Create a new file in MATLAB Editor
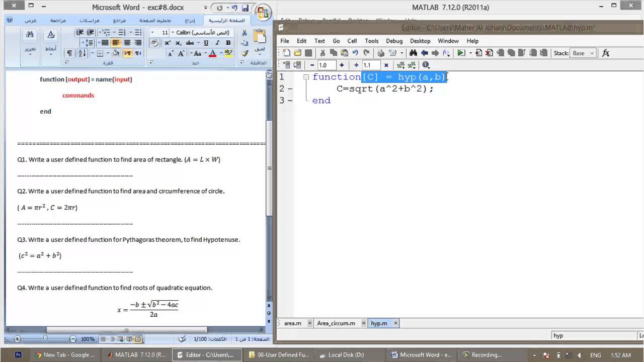Viewport: 644px width, 362px height. 287,53
